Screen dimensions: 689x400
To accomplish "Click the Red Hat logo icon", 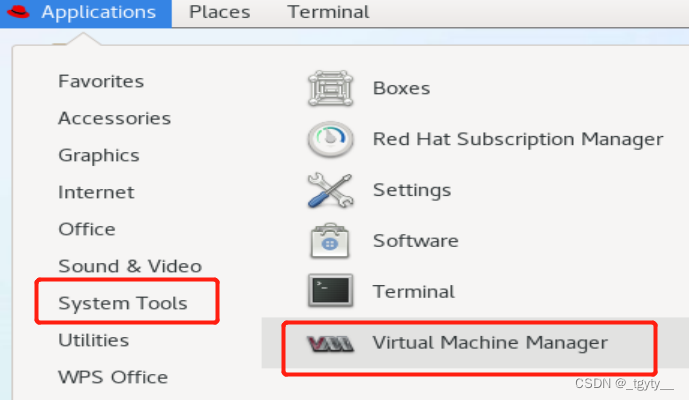I will click(18, 12).
